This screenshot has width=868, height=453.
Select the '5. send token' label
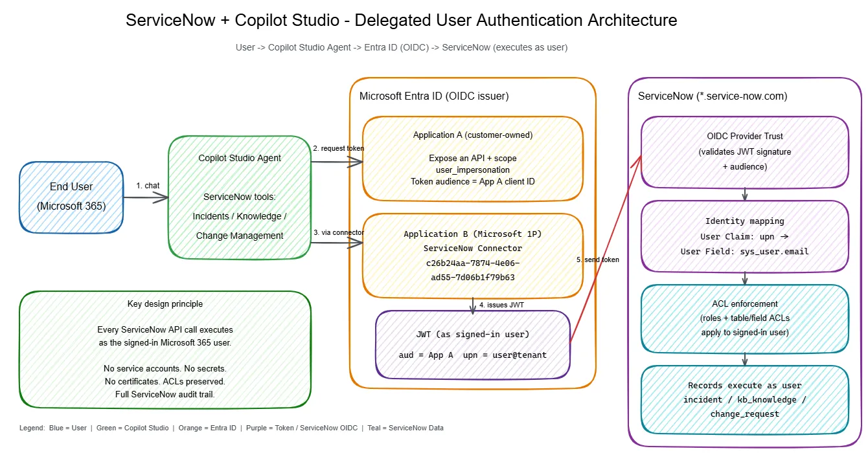(598, 260)
